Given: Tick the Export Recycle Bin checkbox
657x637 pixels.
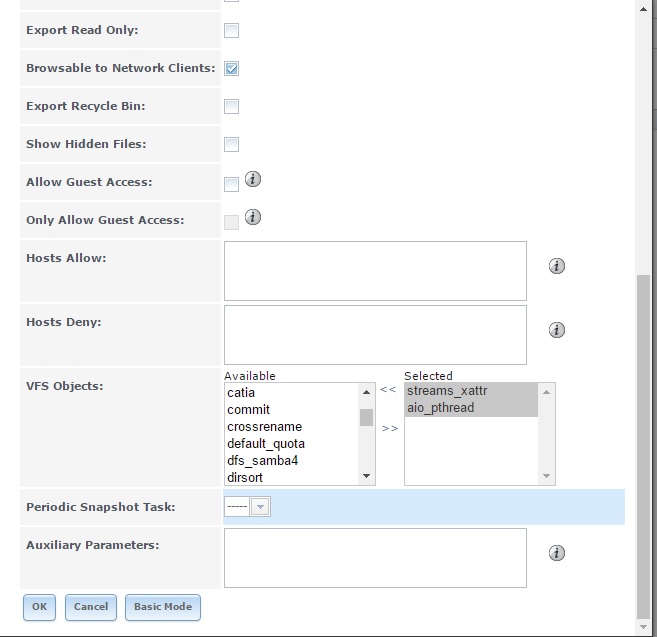Looking at the screenshot, I should click(231, 106).
